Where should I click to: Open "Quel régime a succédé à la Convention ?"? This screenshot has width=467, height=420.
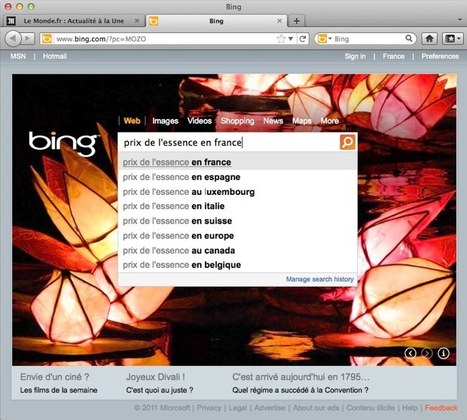(x=300, y=390)
